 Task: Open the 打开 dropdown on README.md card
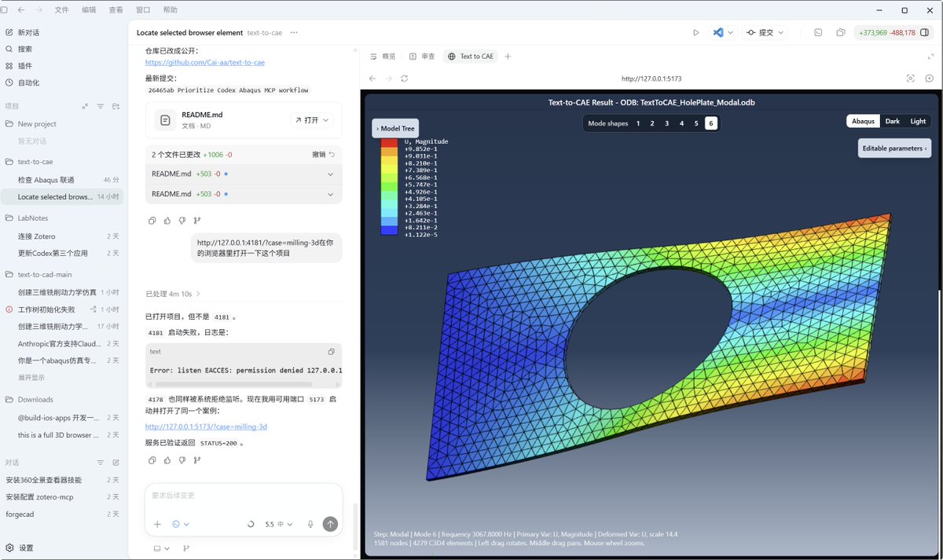tap(312, 120)
